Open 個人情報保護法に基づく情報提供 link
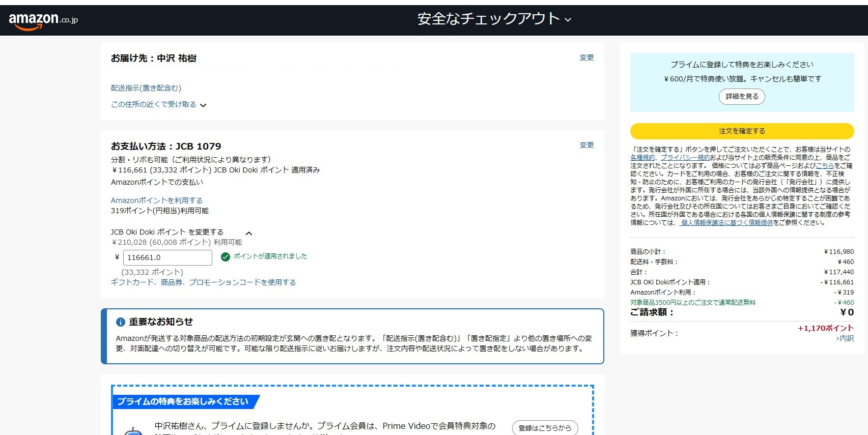The width and height of the screenshot is (868, 435). point(726,223)
